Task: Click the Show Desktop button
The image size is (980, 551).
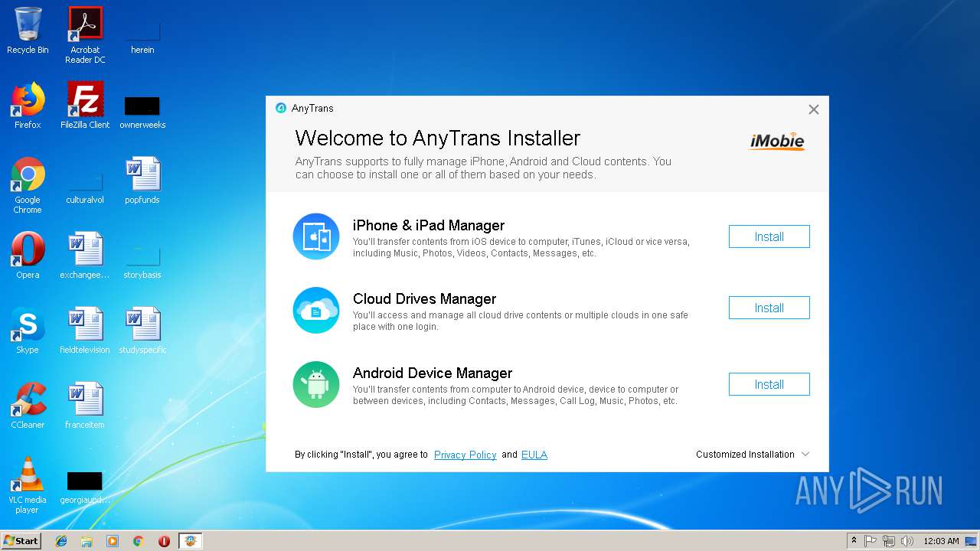Action: pos(972,541)
